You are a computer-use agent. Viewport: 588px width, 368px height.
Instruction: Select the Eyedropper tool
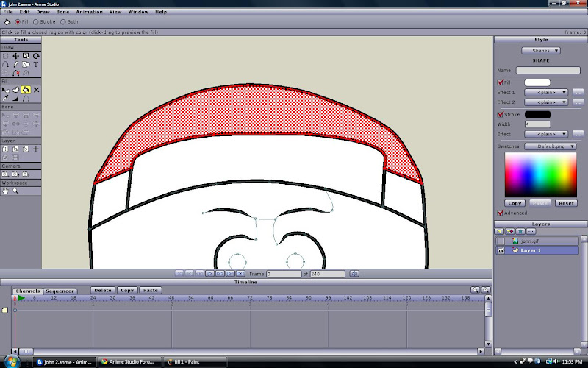(x=6, y=99)
